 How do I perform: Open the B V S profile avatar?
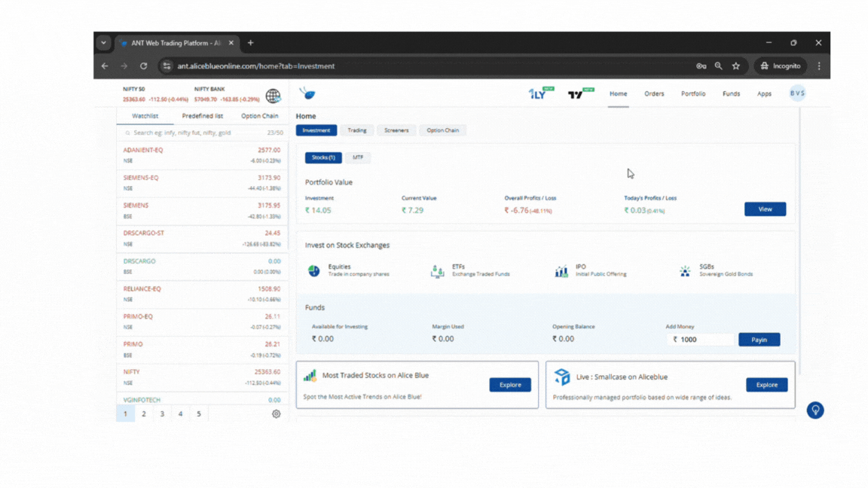(797, 93)
